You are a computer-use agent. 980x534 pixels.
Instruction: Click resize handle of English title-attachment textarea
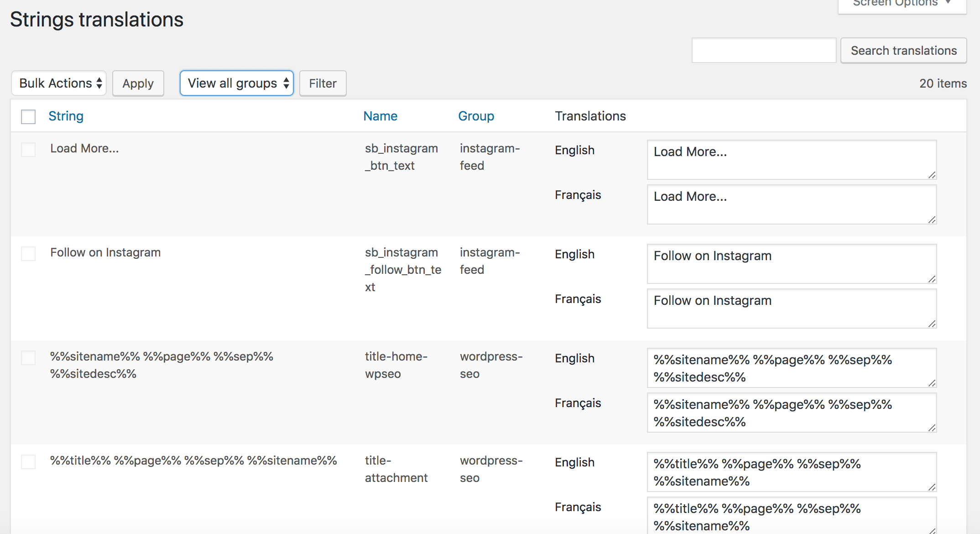click(932, 487)
